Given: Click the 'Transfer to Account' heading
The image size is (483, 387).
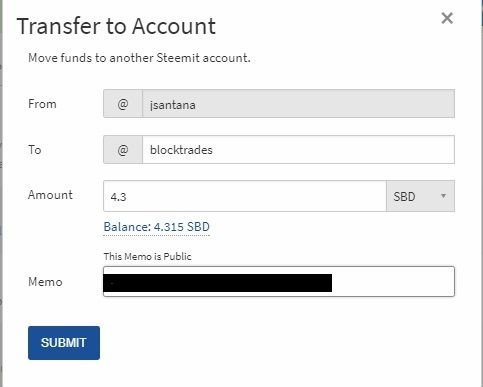Looking at the screenshot, I should tap(116, 26).
